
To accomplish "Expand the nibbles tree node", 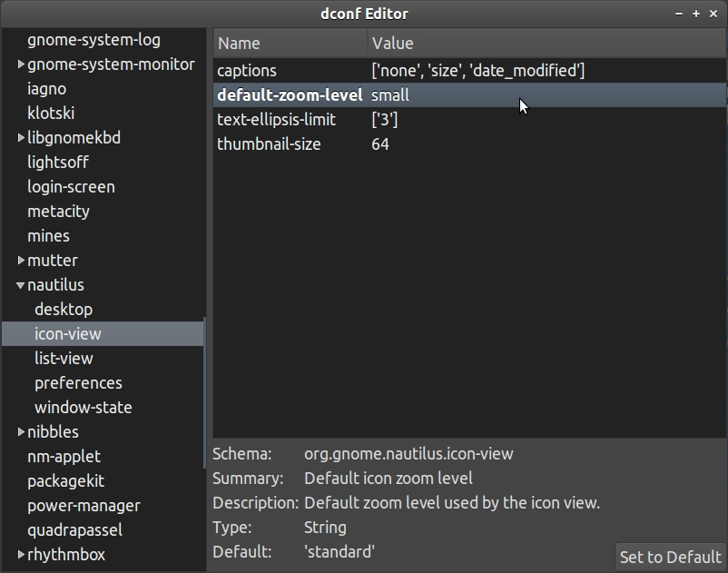I will click(21, 432).
